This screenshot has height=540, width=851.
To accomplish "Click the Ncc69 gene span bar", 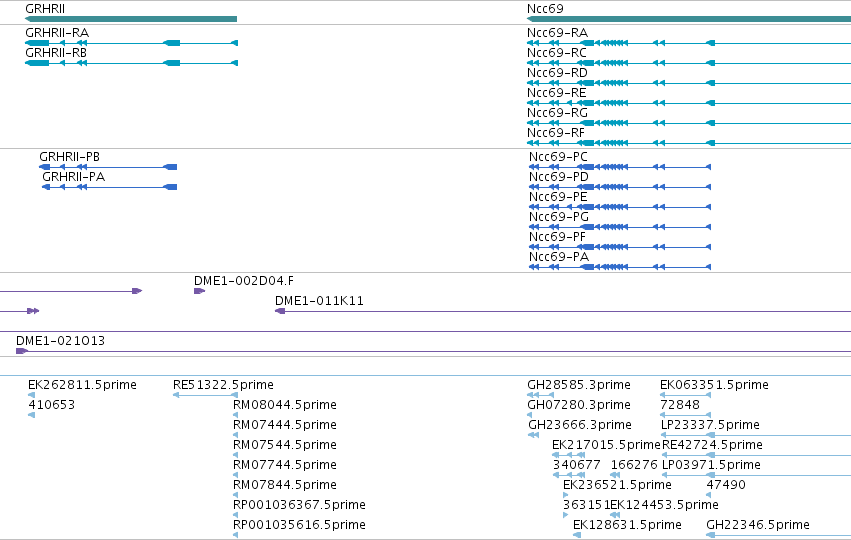I will coord(689,19).
